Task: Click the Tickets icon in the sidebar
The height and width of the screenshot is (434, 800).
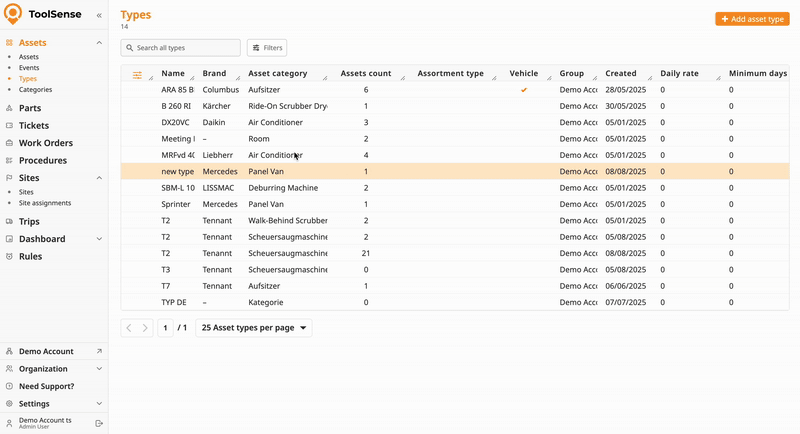Action: coord(9,126)
